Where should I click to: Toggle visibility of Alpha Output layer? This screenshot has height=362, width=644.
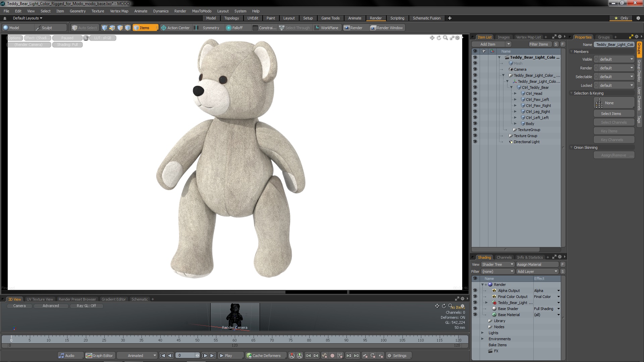coord(475,291)
